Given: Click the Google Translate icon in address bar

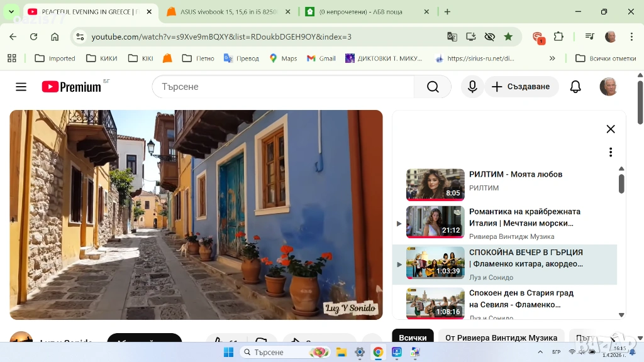Looking at the screenshot, I should [452, 37].
